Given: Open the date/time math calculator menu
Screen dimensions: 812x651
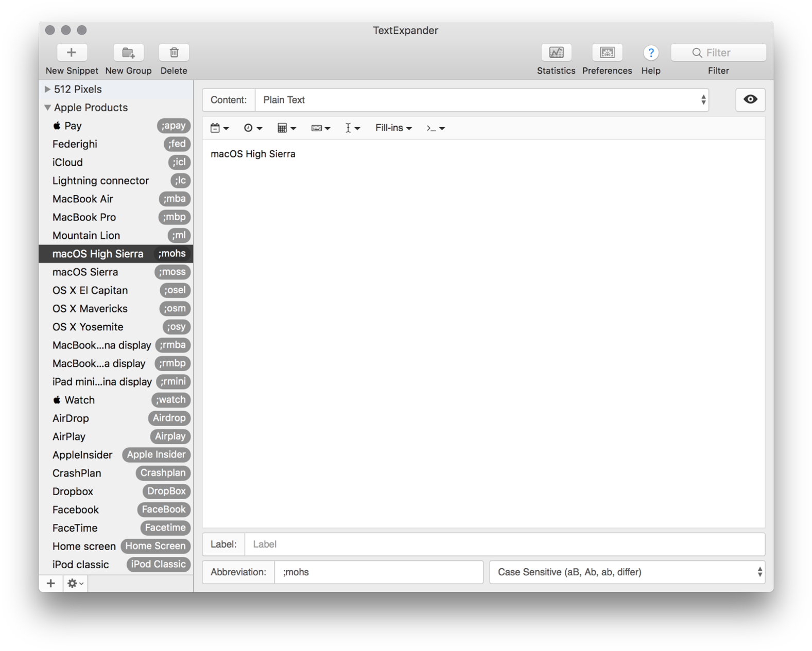Looking at the screenshot, I should pos(287,128).
